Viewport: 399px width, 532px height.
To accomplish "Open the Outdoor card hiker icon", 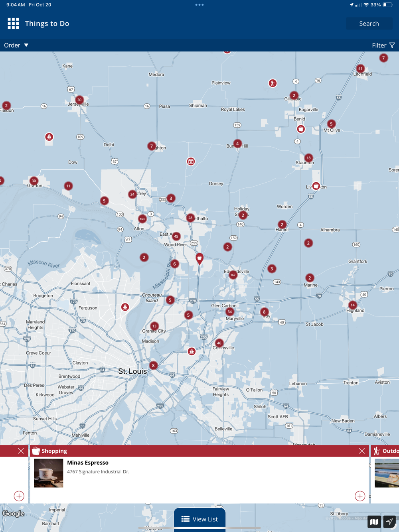I will [376, 451].
